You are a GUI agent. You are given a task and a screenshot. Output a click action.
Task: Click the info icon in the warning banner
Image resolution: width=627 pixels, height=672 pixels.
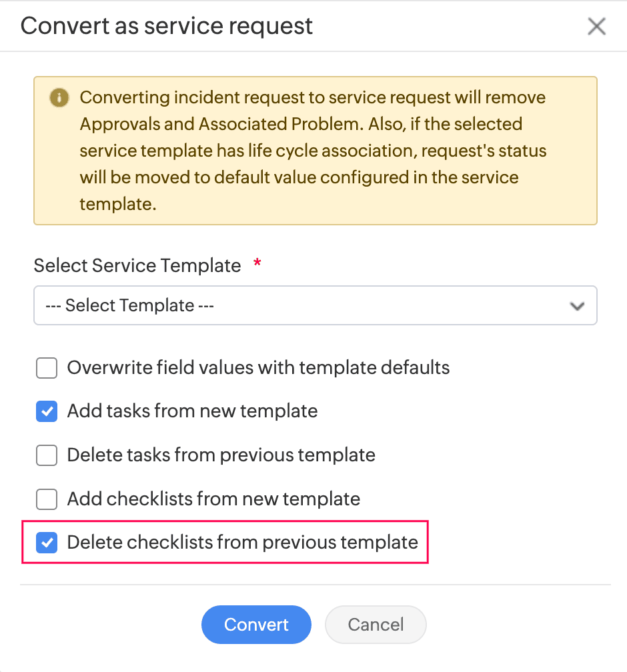[59, 98]
